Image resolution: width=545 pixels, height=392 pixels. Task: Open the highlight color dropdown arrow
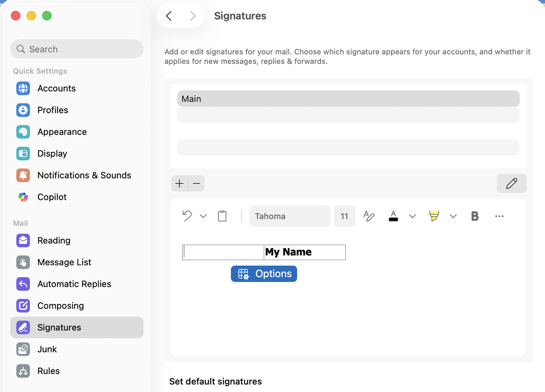pyautogui.click(x=453, y=216)
